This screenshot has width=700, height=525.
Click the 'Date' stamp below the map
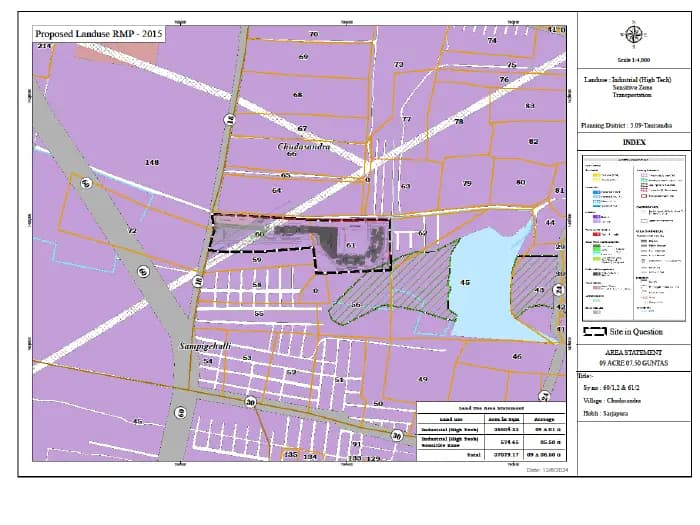point(547,470)
